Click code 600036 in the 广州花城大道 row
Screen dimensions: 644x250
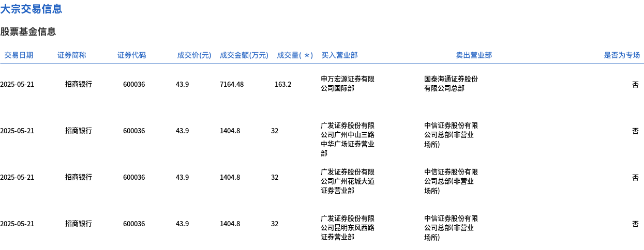point(134,177)
